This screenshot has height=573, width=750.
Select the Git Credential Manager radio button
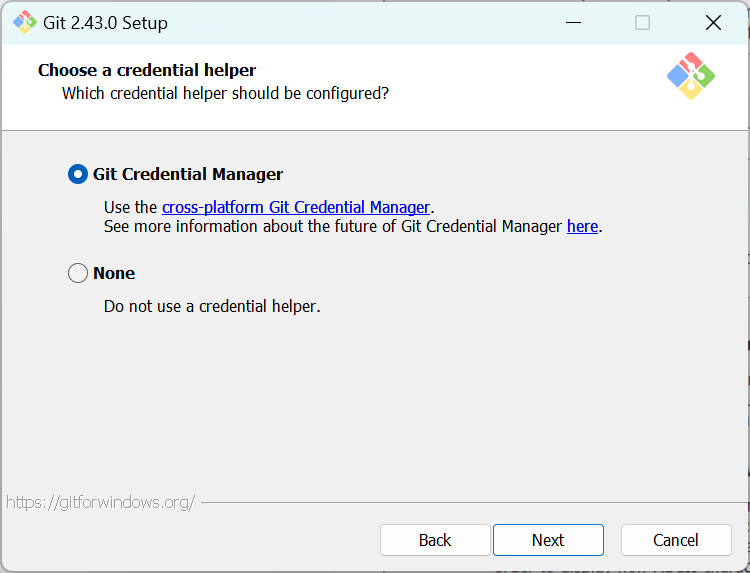tap(78, 174)
